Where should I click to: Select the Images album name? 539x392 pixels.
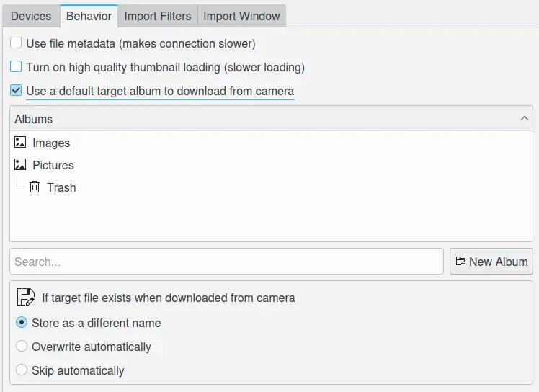[51, 143]
